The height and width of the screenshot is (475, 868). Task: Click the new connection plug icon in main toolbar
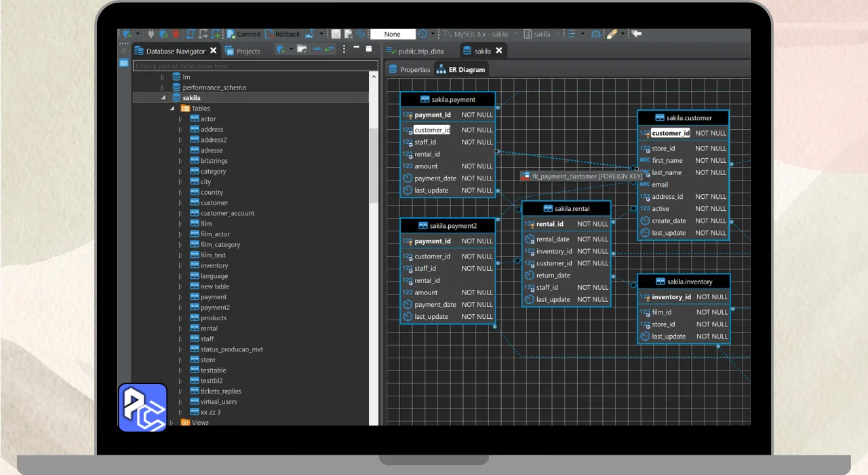127,34
